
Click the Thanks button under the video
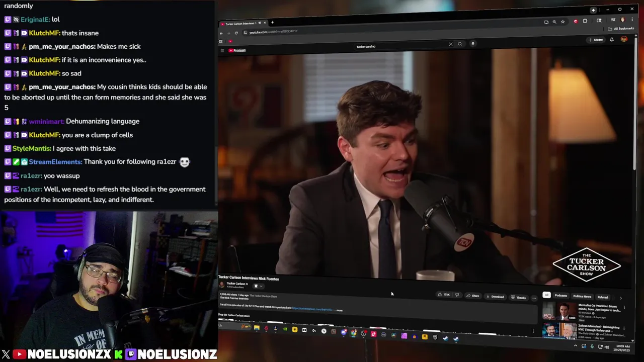pyautogui.click(x=519, y=298)
